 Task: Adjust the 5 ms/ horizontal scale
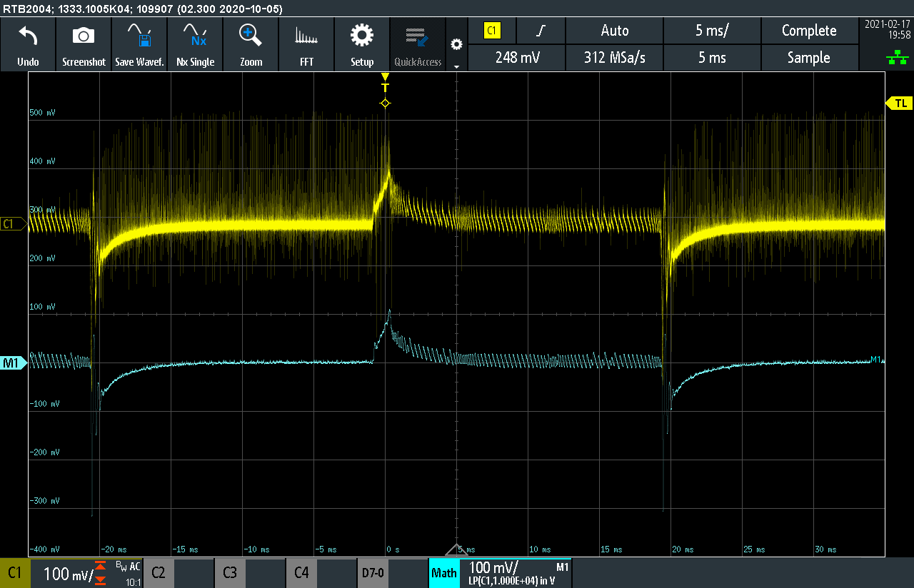point(713,31)
